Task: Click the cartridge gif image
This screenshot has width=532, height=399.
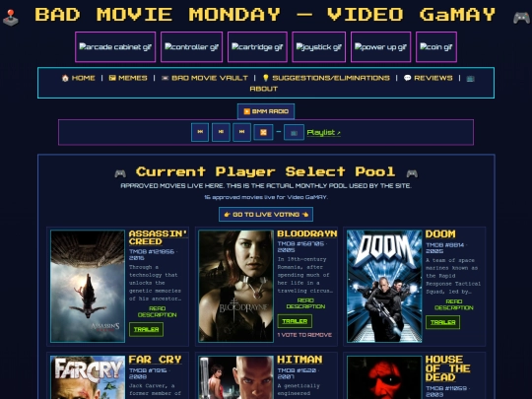Action: pos(257,47)
